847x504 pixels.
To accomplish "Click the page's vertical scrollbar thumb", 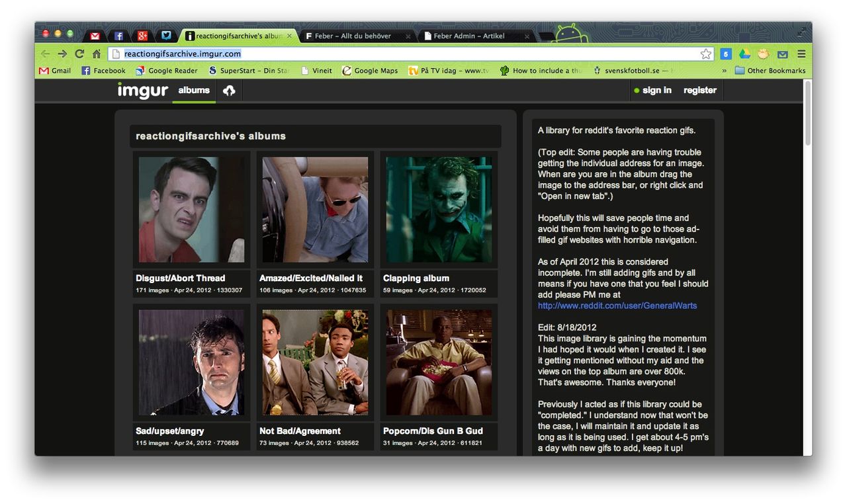I will point(807,113).
